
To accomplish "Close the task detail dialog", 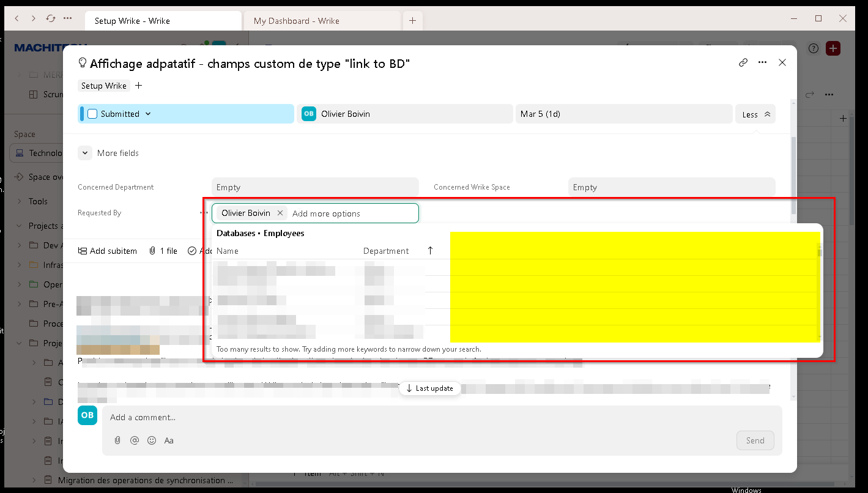I will (x=782, y=62).
